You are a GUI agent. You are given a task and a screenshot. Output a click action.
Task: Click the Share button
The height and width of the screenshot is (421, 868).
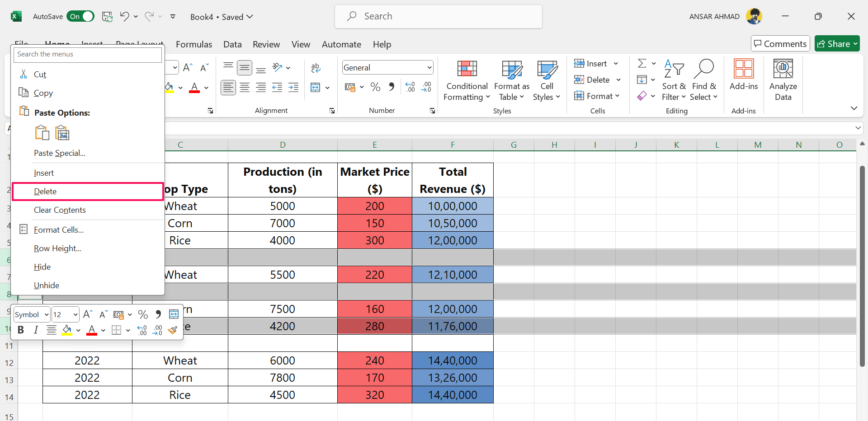click(x=837, y=43)
